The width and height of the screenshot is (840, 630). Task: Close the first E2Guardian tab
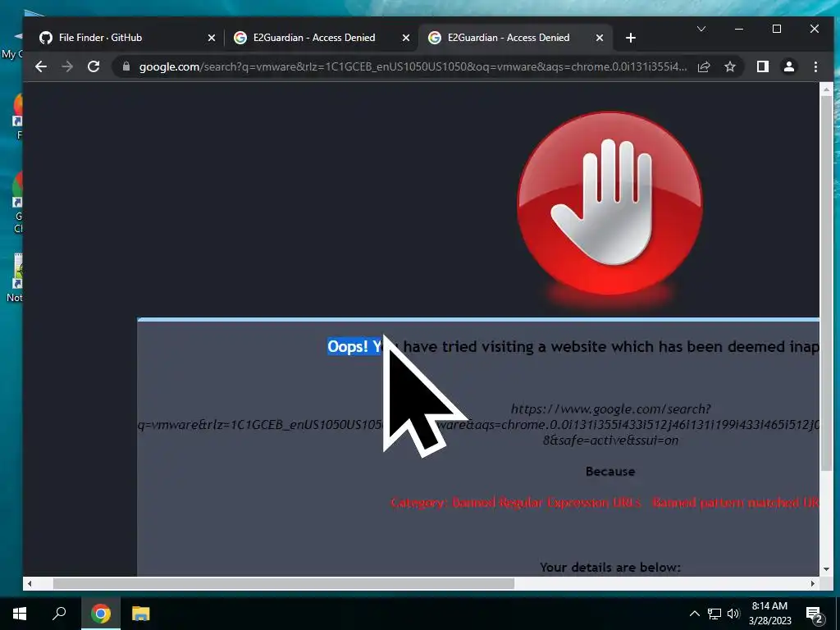tap(405, 38)
